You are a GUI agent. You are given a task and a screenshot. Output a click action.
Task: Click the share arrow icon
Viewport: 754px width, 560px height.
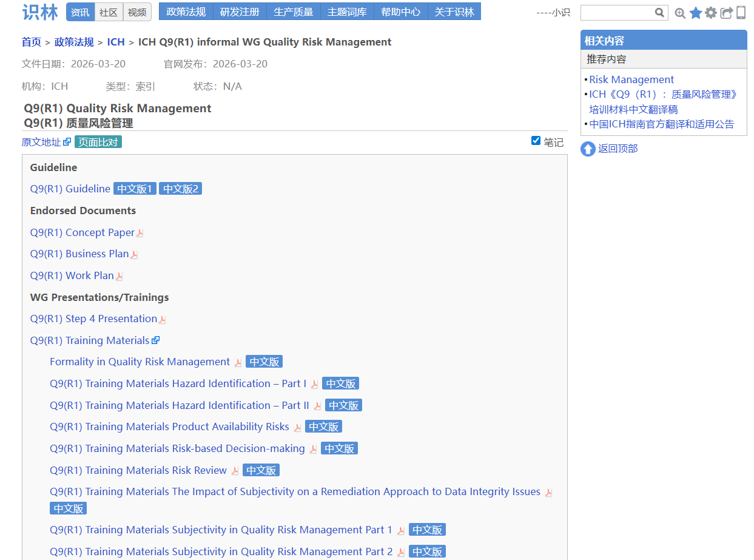coord(726,13)
